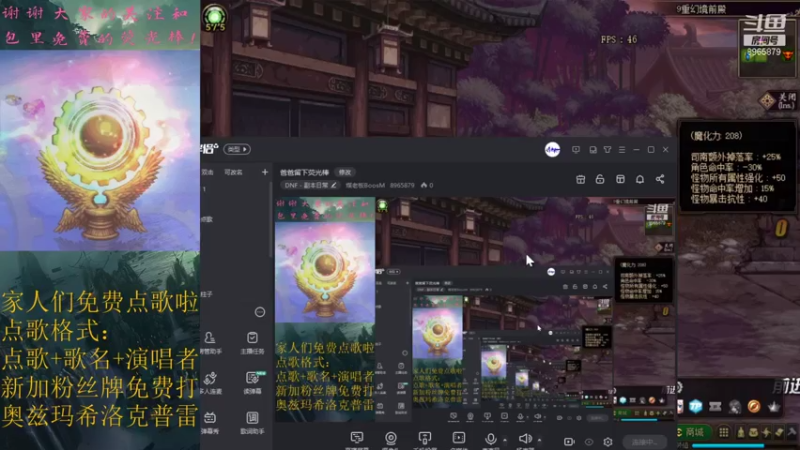Toggle the microphone icon

(x=490, y=438)
